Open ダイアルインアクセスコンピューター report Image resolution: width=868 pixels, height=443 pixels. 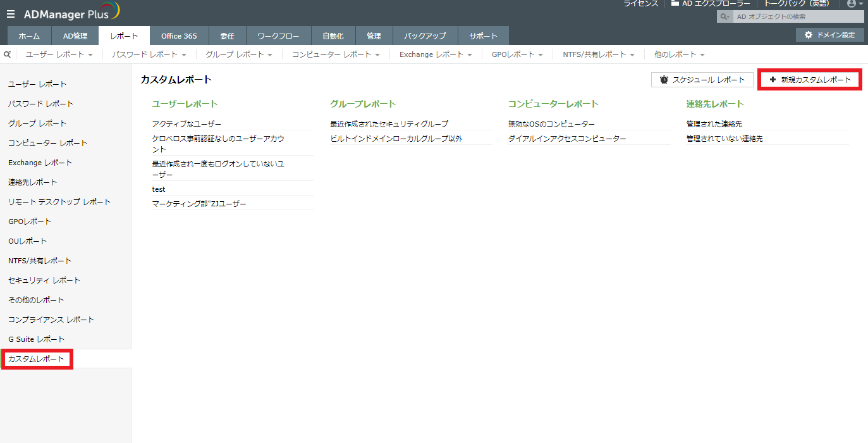(x=567, y=139)
